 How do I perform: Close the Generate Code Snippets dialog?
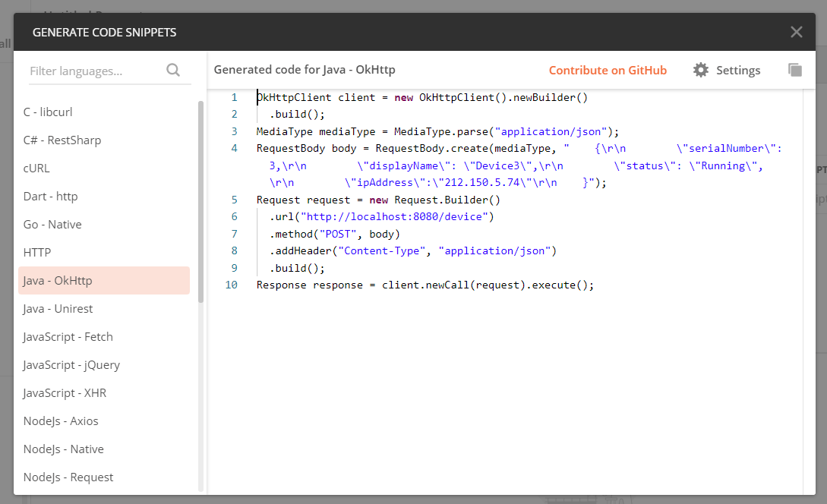point(797,32)
